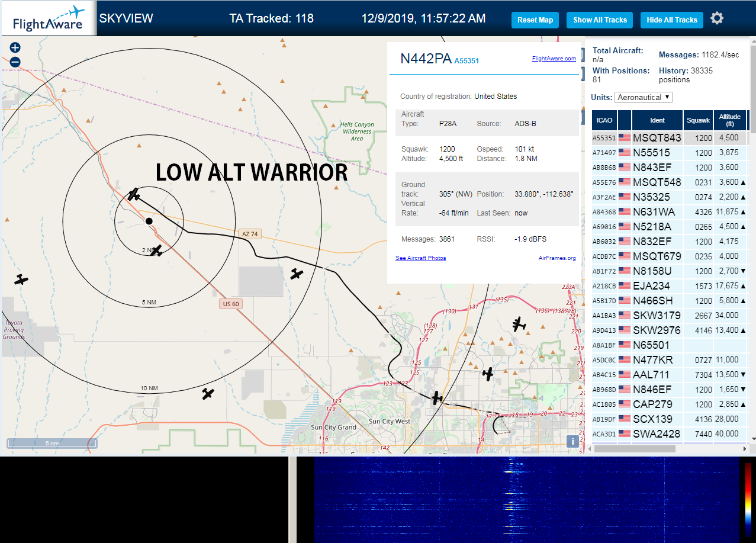Click the waterfall color scale bar

[x=748, y=499]
